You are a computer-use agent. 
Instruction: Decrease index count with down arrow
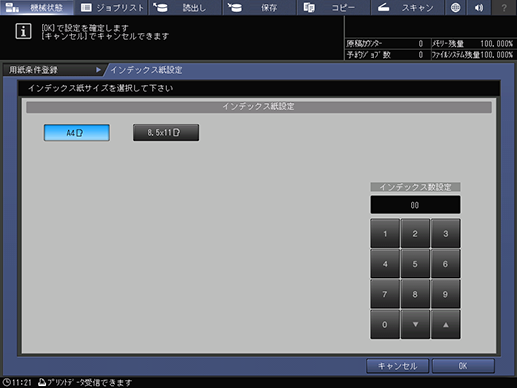[415, 324]
